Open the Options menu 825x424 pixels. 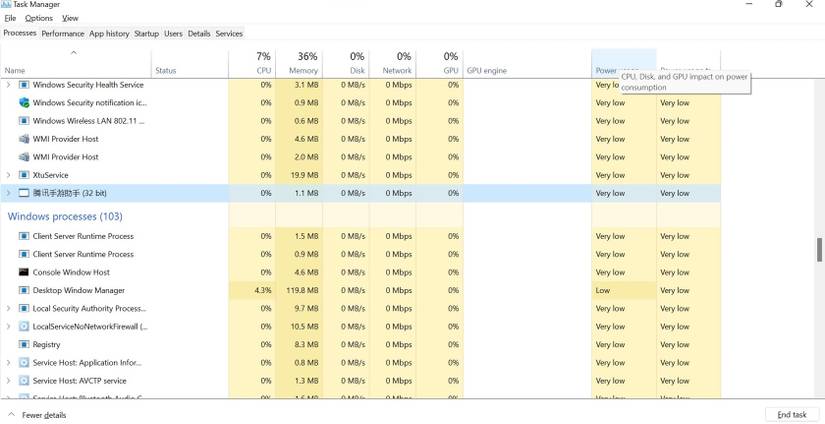[x=39, y=18]
